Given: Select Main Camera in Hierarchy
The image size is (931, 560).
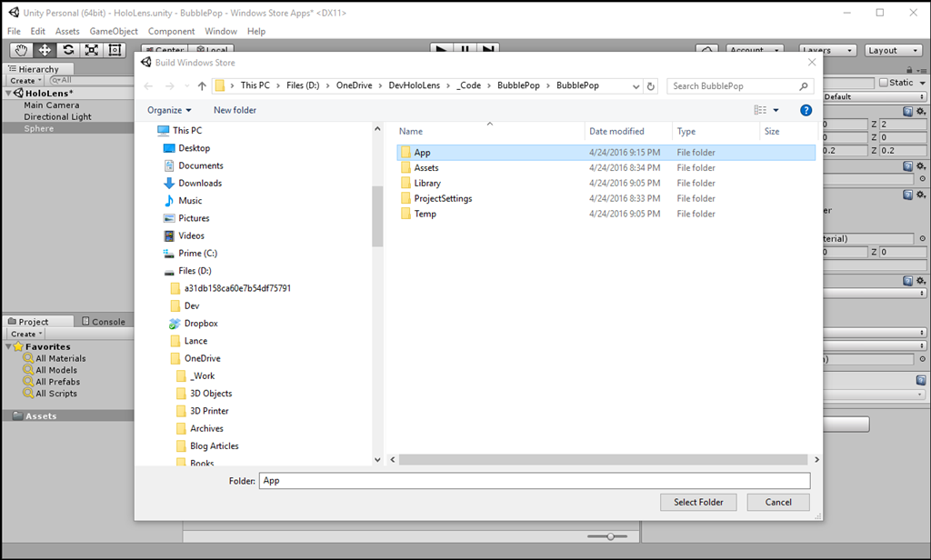Looking at the screenshot, I should point(52,105).
